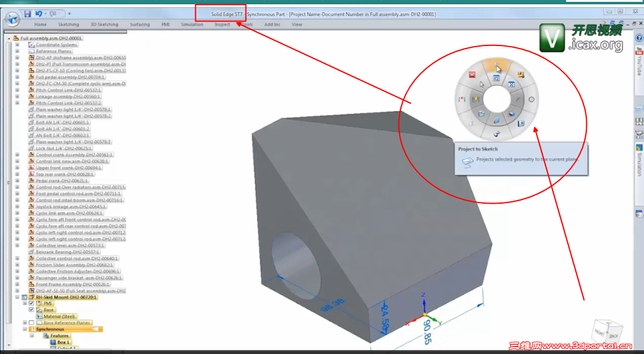Select Bellcrank Bearing-DH2-00557:1 in the tree
The height and width of the screenshot is (354, 644).
(68, 252)
